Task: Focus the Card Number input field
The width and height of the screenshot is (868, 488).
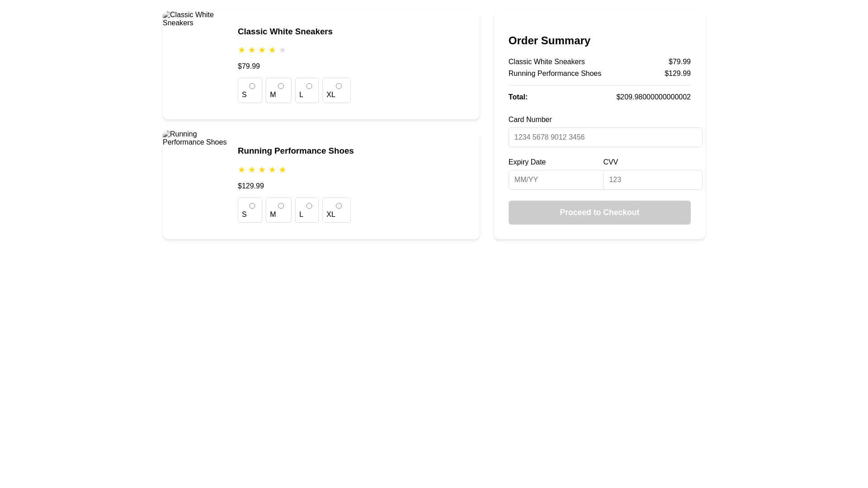Action: [x=605, y=137]
